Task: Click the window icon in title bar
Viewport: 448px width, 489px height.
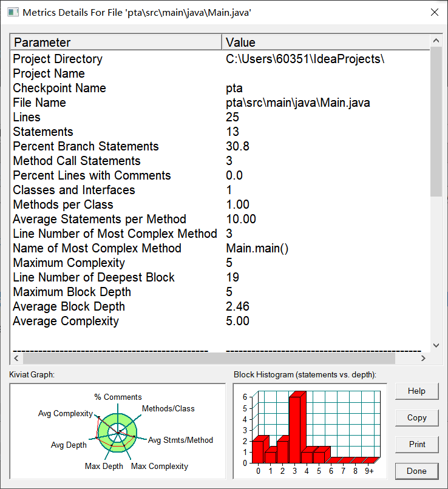Action: click(13, 13)
